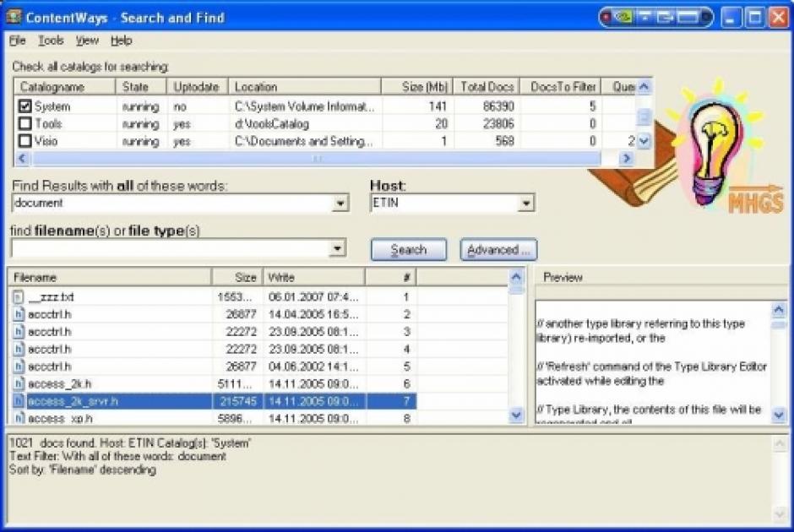This screenshot has height=532, width=794.
Task: Click the Total Docs column header
Action: [x=487, y=87]
